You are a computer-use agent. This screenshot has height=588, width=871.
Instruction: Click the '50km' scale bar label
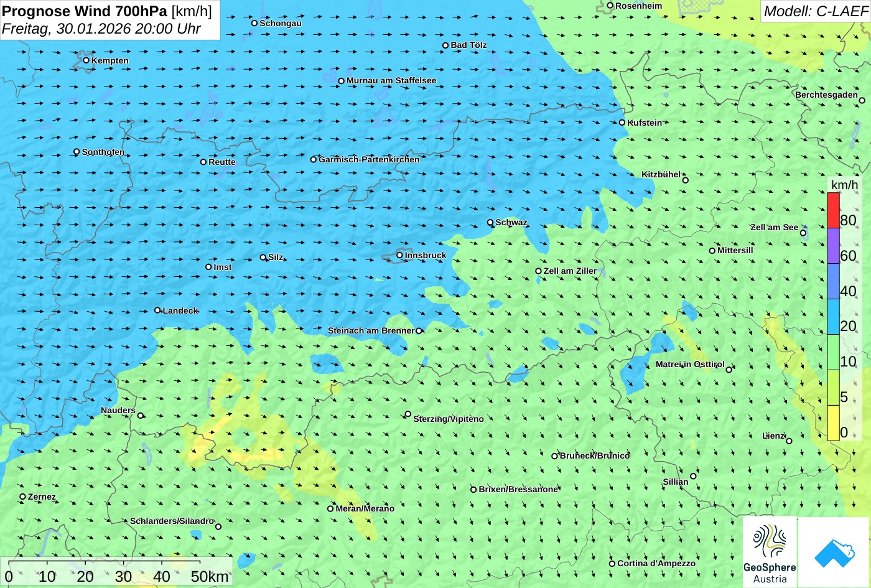210,577
